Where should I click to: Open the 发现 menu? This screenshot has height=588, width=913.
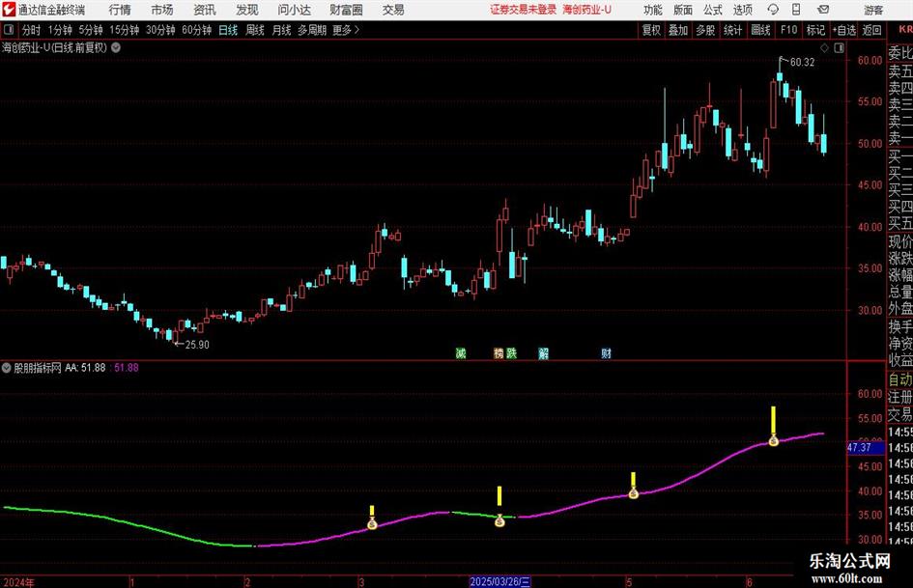pyautogui.click(x=247, y=10)
